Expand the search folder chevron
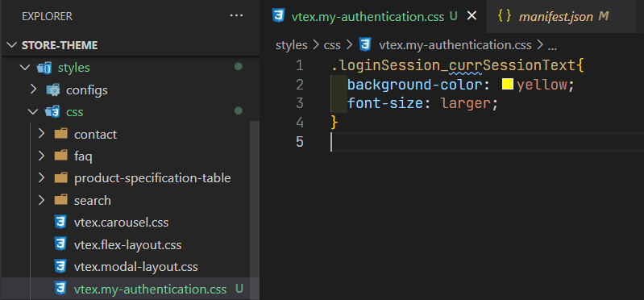644x300 pixels. click(41, 200)
